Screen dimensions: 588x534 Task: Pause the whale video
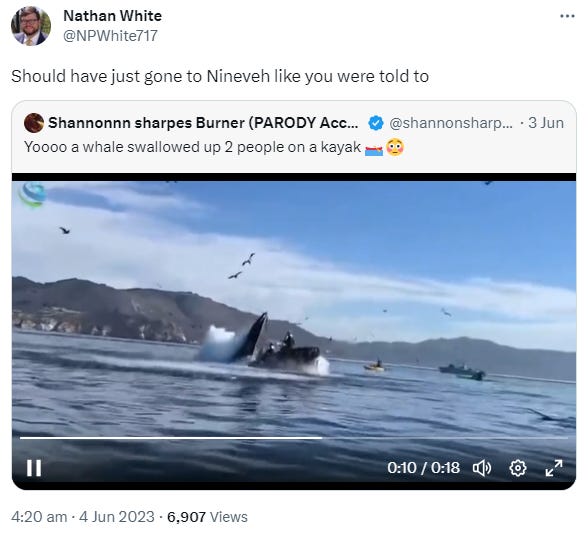pos(34,468)
